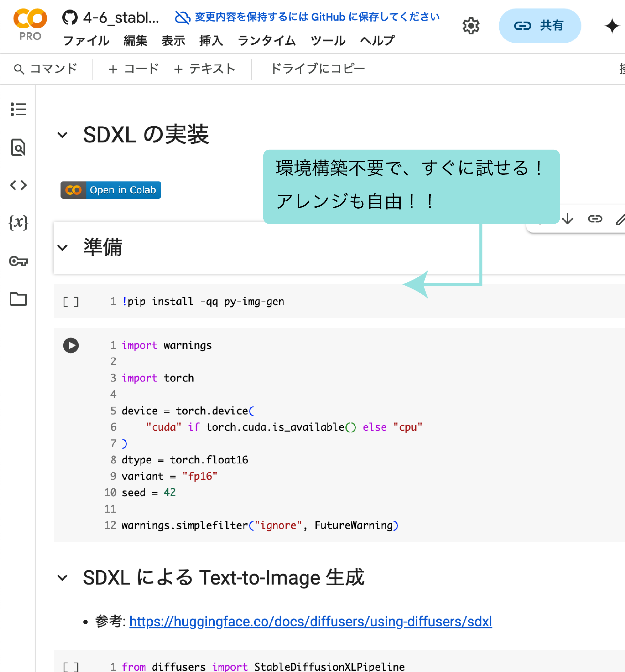625x672 pixels.
Task: Run the import warnings code cell
Action: (x=71, y=345)
